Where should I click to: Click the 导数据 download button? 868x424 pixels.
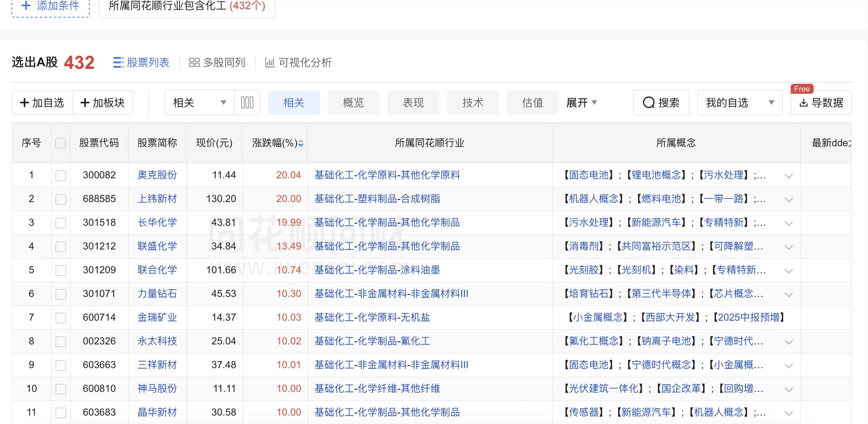tap(821, 103)
